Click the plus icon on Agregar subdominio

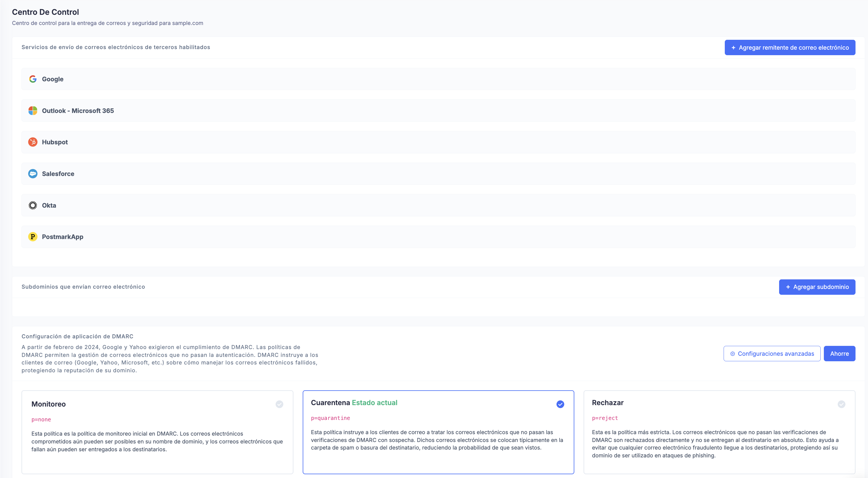(788, 287)
